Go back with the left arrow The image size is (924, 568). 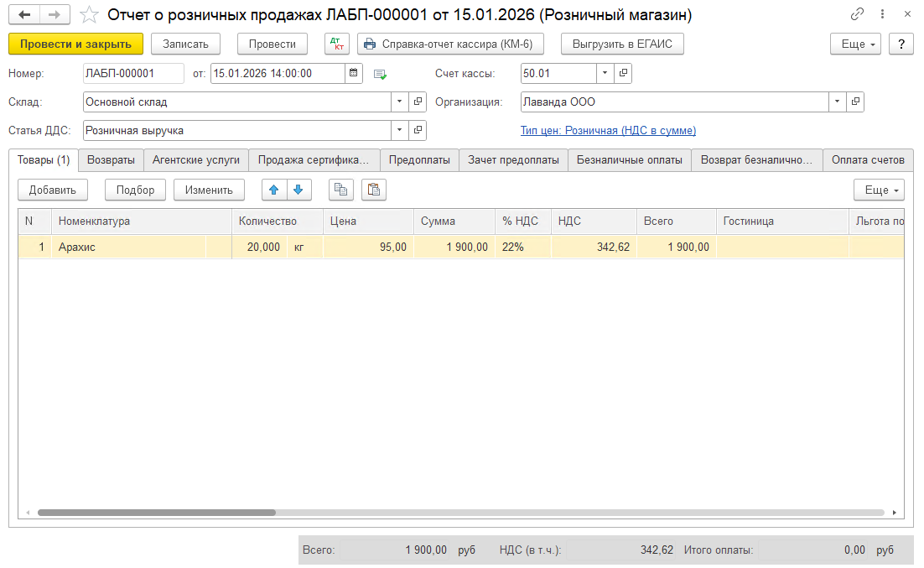pyautogui.click(x=24, y=15)
